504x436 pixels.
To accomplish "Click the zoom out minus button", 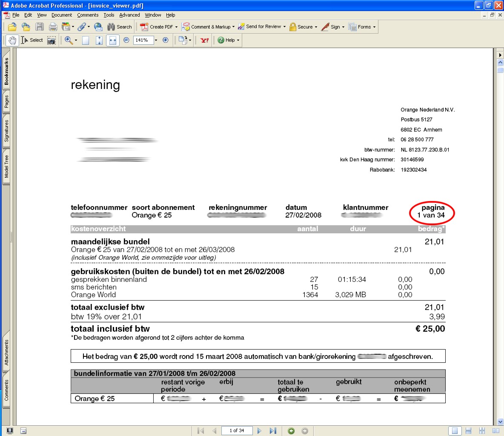I will [126, 40].
